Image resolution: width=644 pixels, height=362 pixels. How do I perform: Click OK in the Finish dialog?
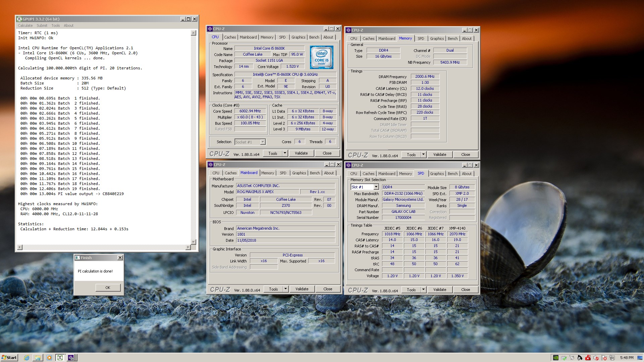tap(108, 288)
